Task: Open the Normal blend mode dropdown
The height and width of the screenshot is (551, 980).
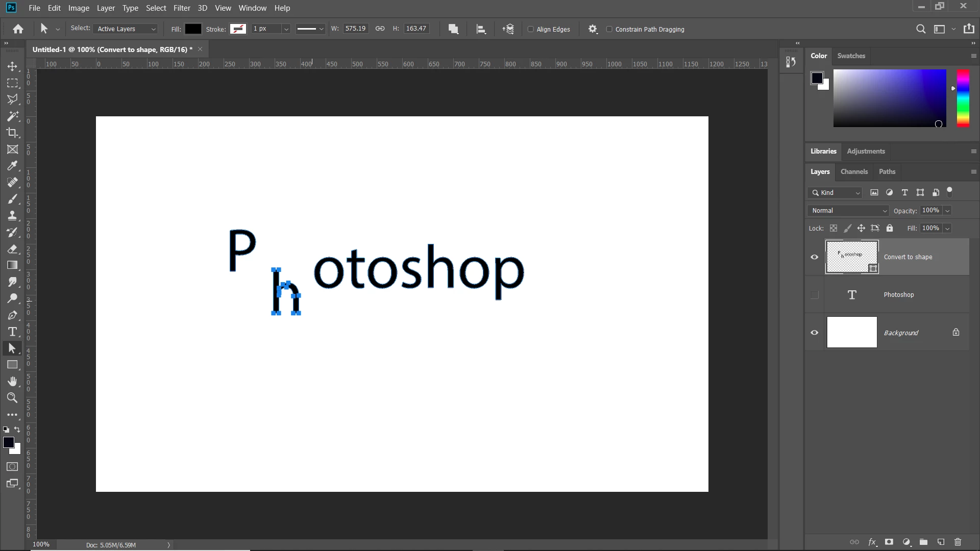Action: 848,211
